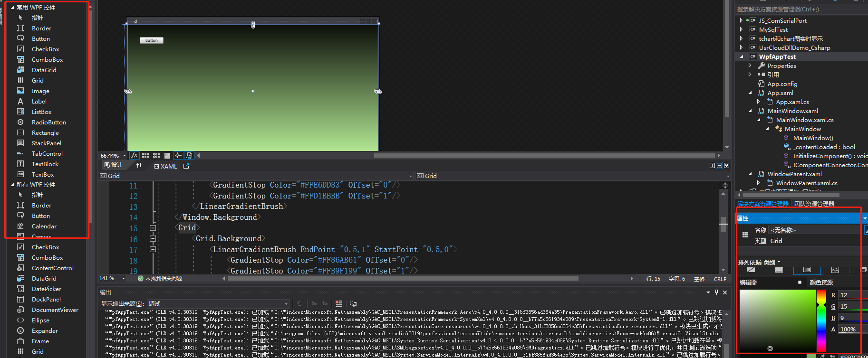This screenshot has width=868, height=358.
Task: Click the no issues found status indicator
Action: pyautogui.click(x=160, y=278)
